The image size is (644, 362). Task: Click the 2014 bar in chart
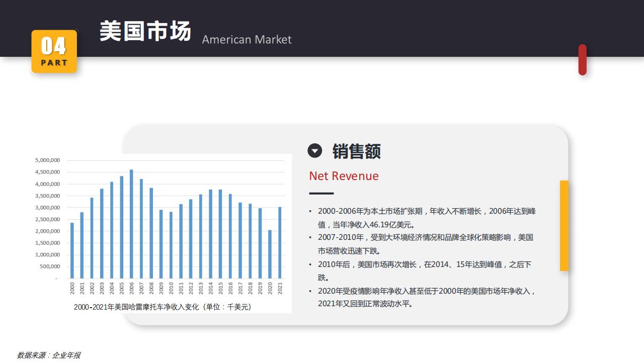coord(210,234)
